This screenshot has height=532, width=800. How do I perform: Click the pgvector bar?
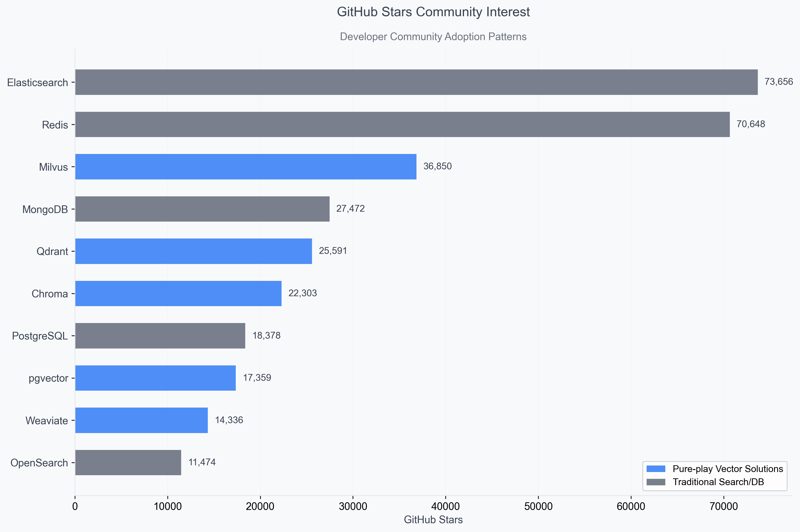pos(155,378)
